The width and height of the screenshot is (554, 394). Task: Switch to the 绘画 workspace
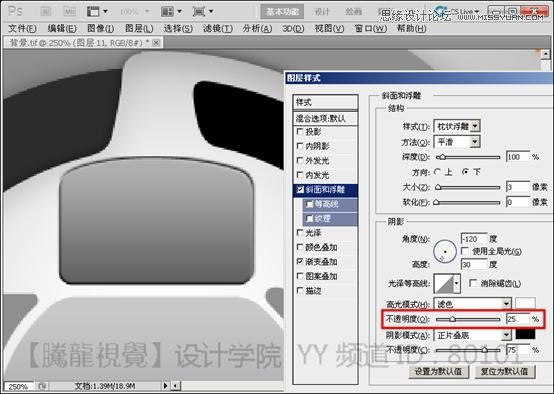[353, 12]
